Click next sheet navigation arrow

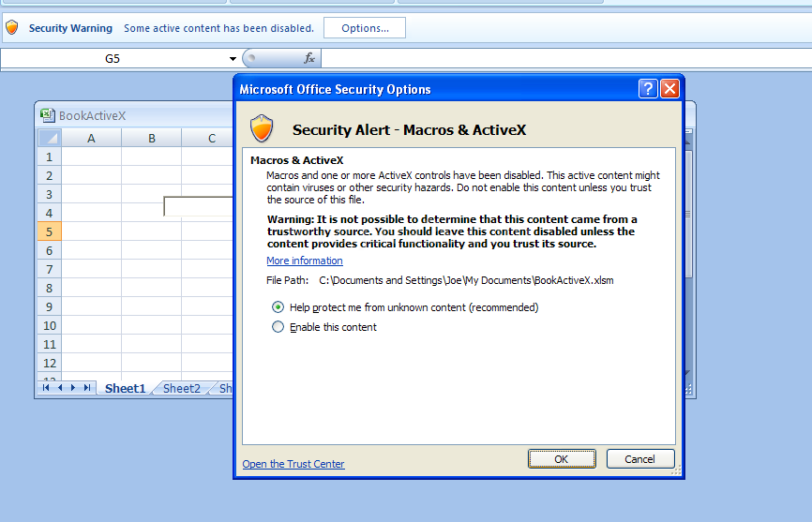(x=73, y=387)
